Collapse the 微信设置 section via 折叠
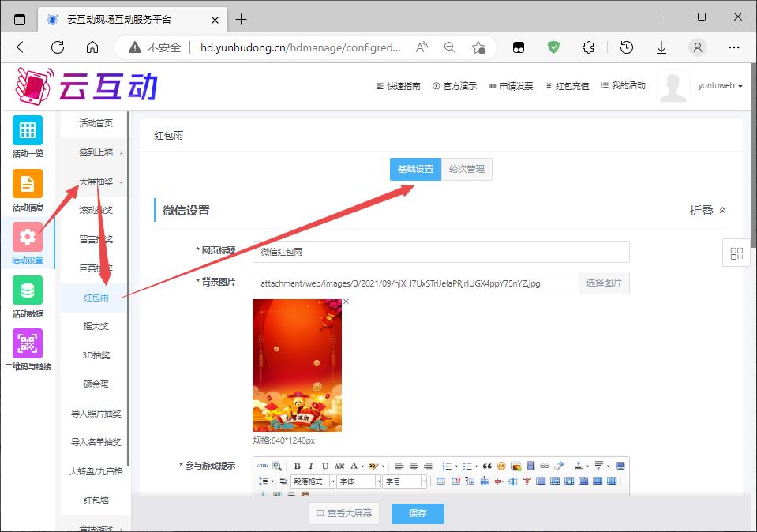Image resolution: width=757 pixels, height=532 pixels. pyautogui.click(x=708, y=211)
